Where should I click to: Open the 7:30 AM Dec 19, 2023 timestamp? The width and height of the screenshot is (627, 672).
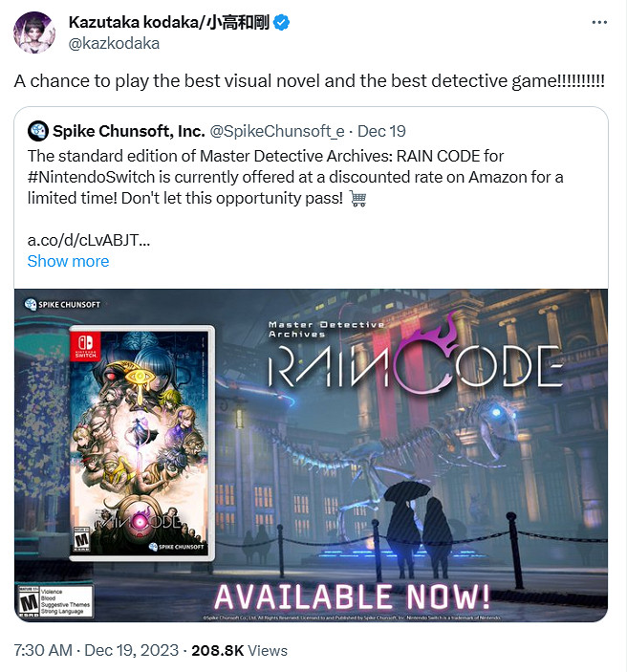(96, 650)
